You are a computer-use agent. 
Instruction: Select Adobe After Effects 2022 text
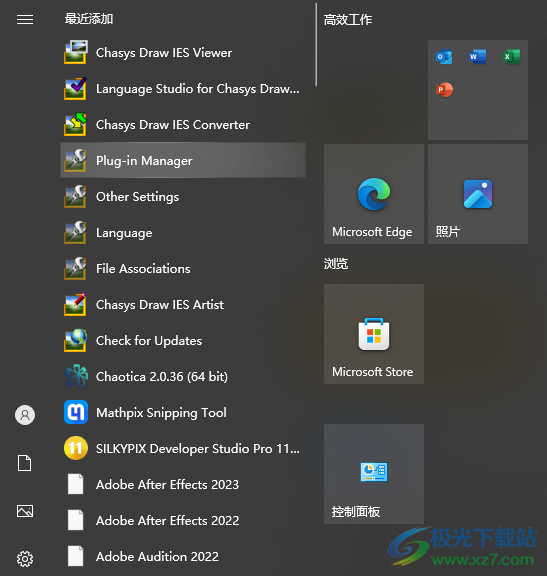tap(168, 521)
